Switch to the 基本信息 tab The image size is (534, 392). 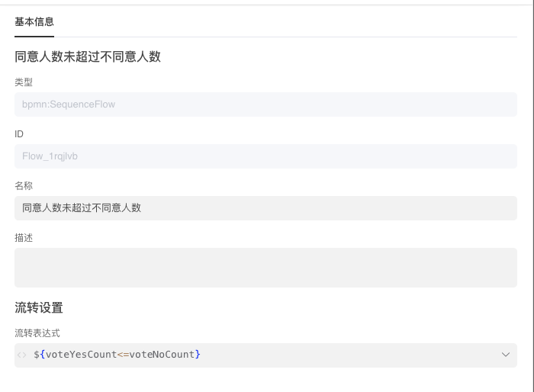tap(34, 22)
